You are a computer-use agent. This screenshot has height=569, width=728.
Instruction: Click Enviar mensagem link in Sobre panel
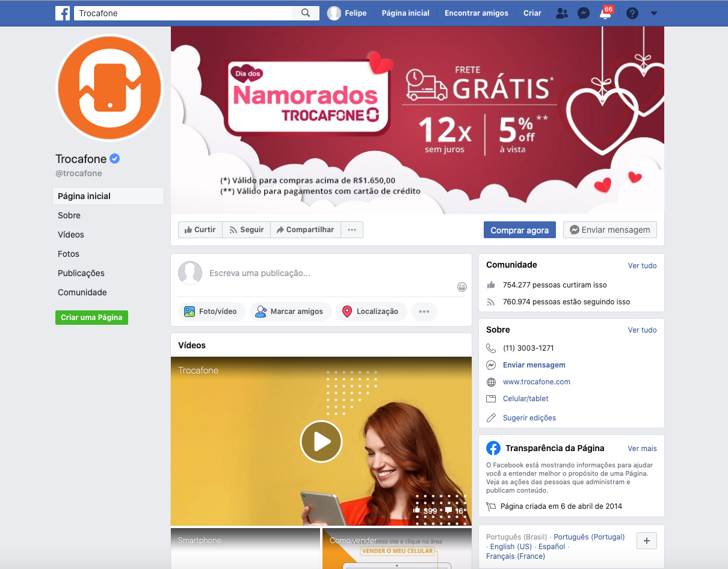click(534, 365)
